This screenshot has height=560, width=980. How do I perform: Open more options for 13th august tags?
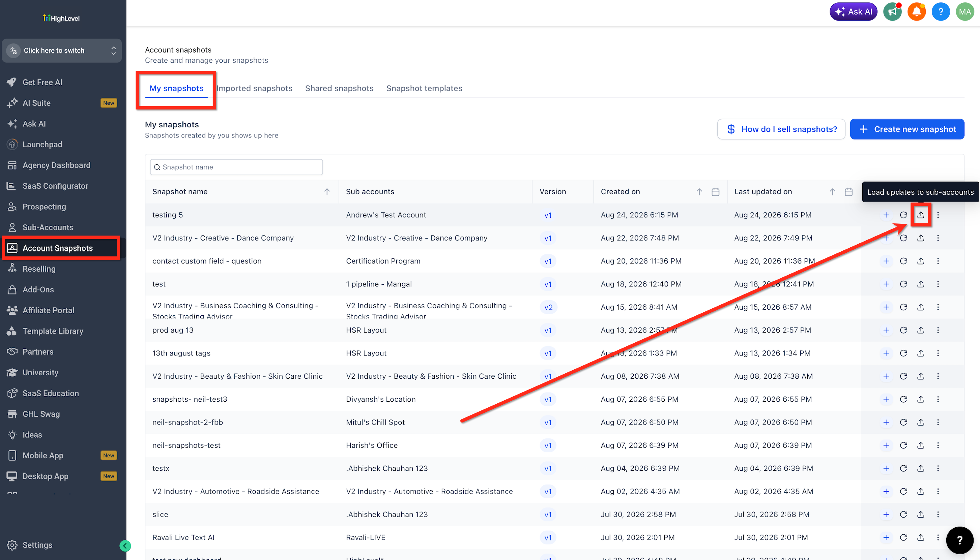(x=938, y=353)
